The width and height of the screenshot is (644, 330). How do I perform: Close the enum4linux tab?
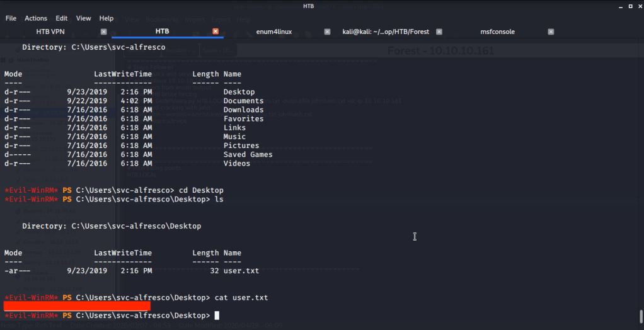tap(327, 31)
